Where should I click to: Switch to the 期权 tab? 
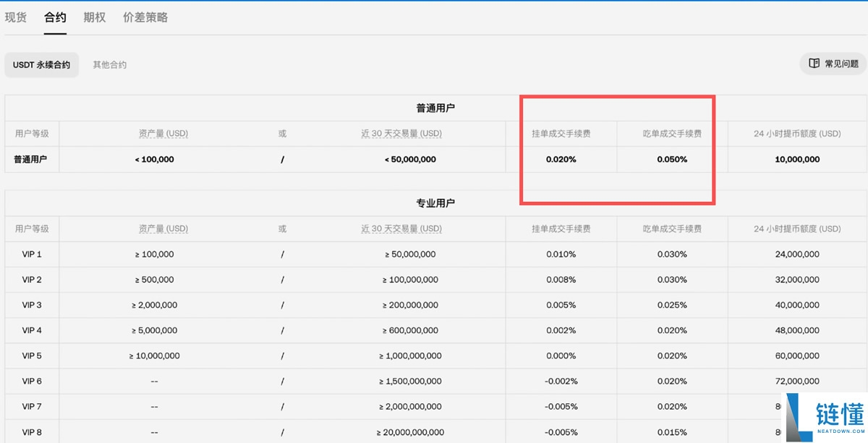pyautogui.click(x=93, y=17)
